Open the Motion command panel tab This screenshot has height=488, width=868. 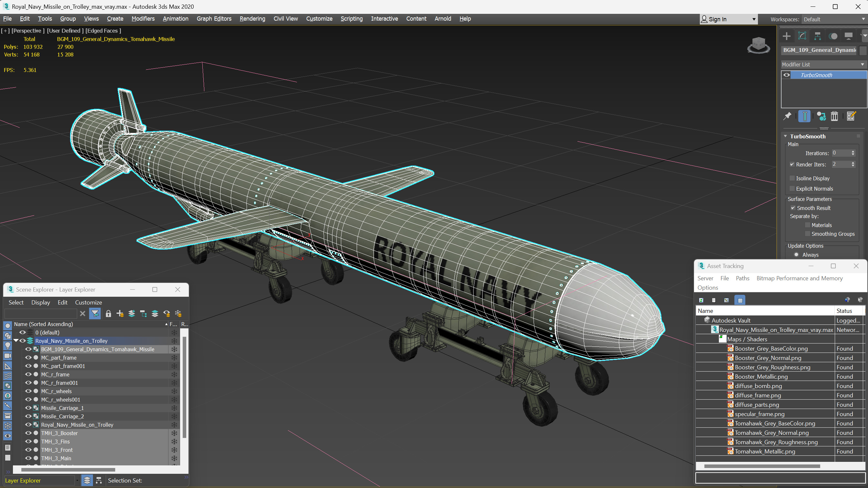tap(833, 36)
